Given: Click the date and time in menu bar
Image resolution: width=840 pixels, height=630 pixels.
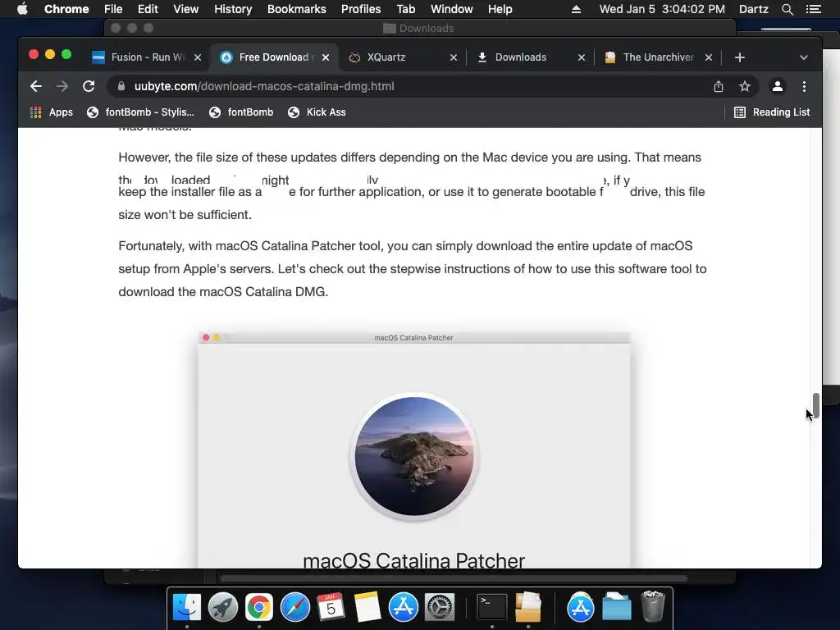Looking at the screenshot, I should pos(662,9).
